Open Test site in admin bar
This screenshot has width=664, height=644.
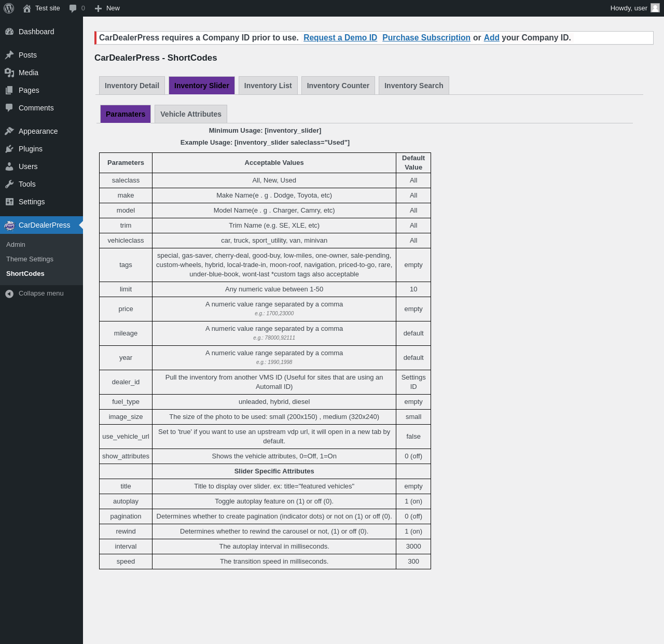click(x=48, y=8)
